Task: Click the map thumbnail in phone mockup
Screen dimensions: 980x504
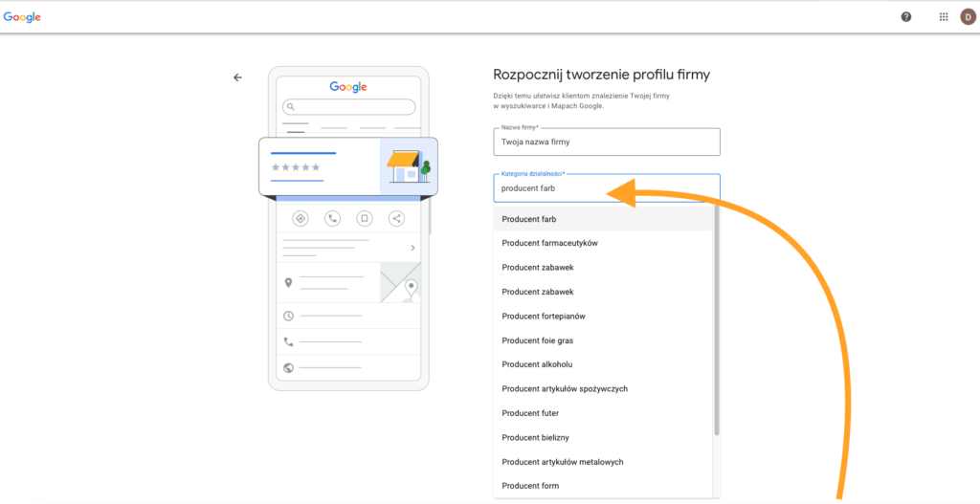Action: coord(401,283)
